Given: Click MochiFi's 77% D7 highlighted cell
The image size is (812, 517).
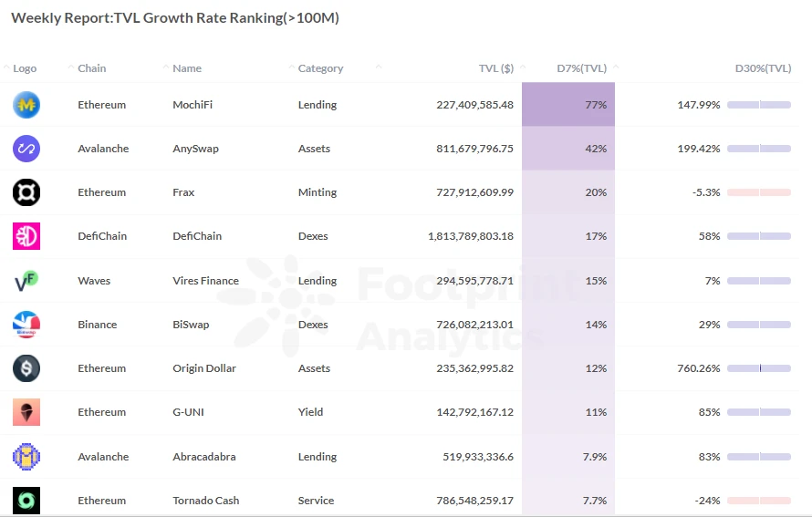Looking at the screenshot, I should tap(568, 105).
